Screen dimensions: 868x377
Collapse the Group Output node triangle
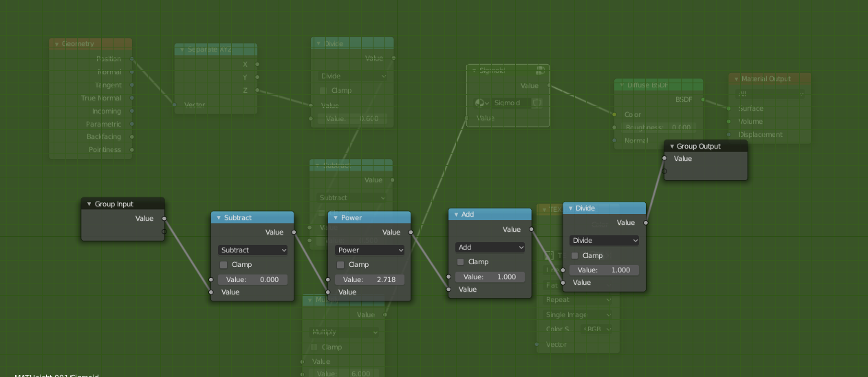(671, 147)
